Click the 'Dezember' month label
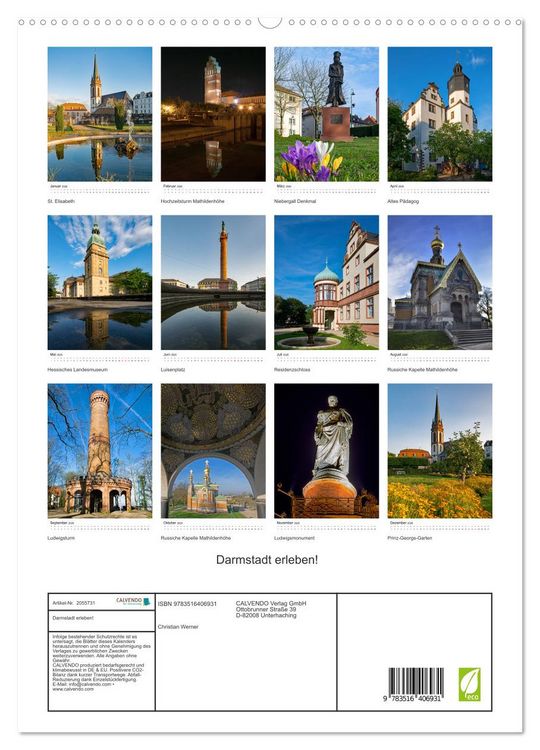The height and width of the screenshot is (750, 540). click(402, 523)
